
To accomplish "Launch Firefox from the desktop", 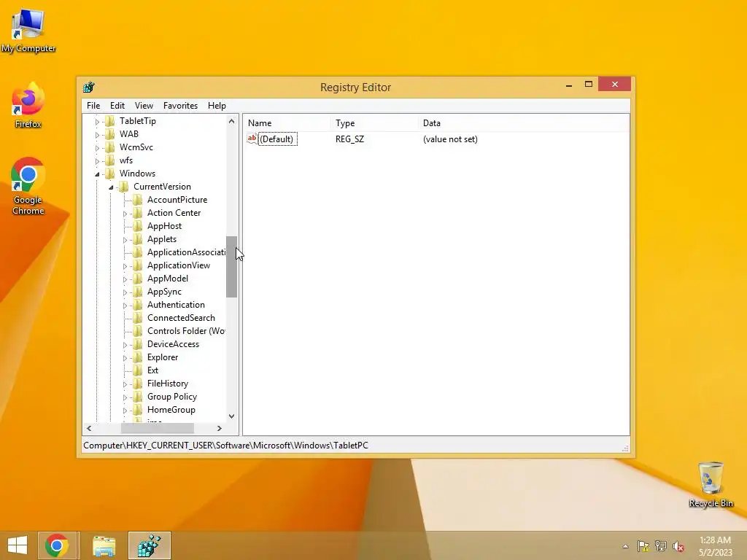I will pyautogui.click(x=28, y=105).
